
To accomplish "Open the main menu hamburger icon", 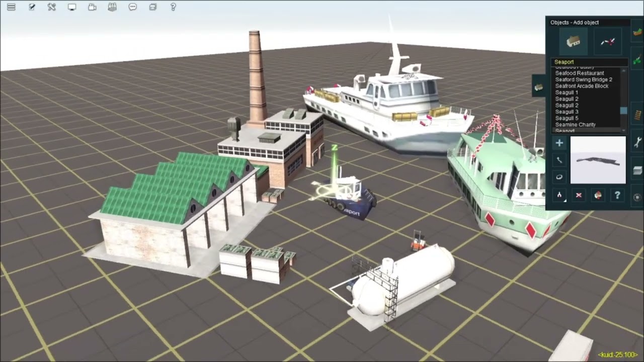I will point(11,7).
